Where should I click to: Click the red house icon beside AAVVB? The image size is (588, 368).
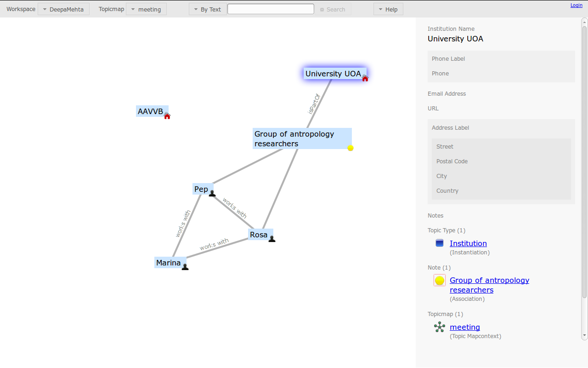(167, 116)
